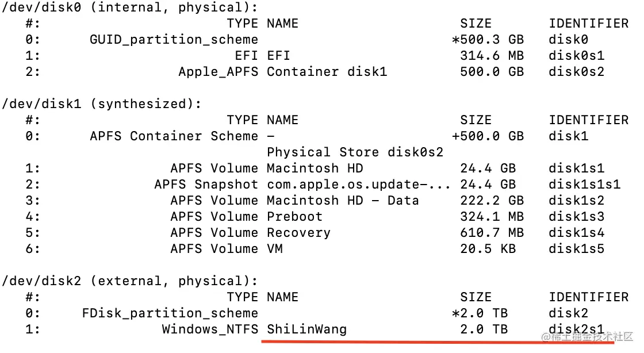Select the Macintosh HD volume name
Viewport: 644px width, 353px height.
[x=315, y=168]
